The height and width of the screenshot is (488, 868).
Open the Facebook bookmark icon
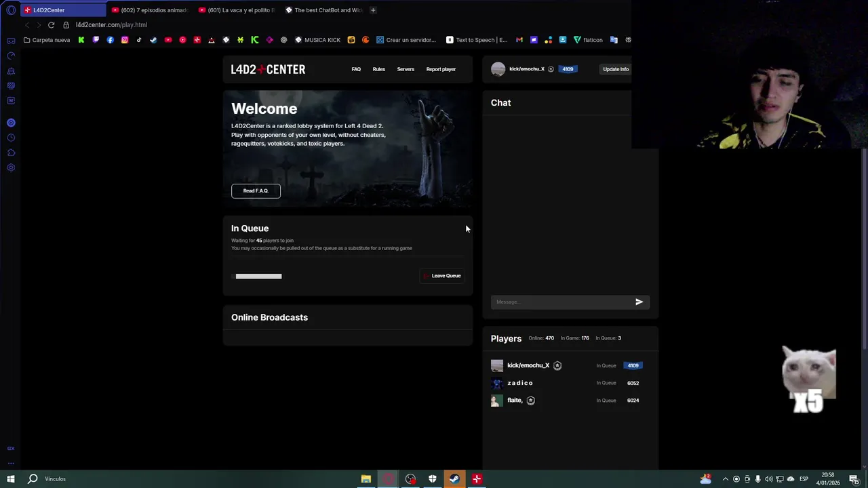(x=110, y=40)
